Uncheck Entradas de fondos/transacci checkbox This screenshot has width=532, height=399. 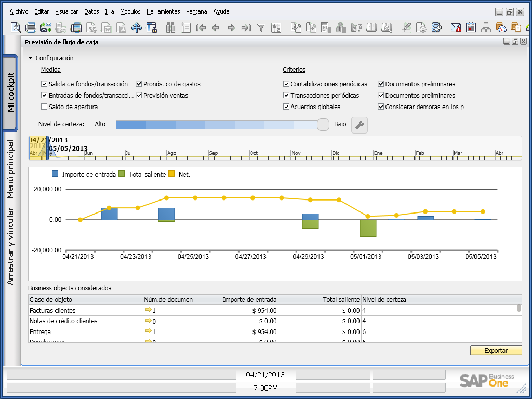tap(44, 96)
